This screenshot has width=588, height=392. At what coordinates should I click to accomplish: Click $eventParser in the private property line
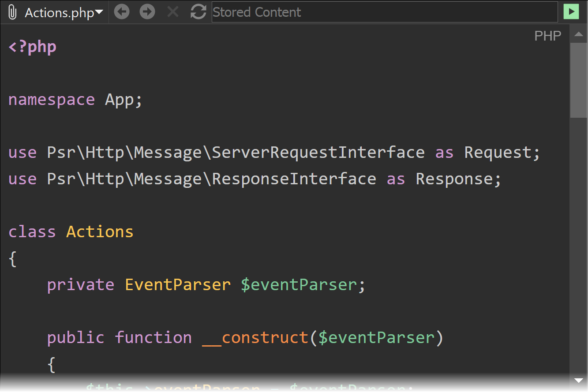299,285
